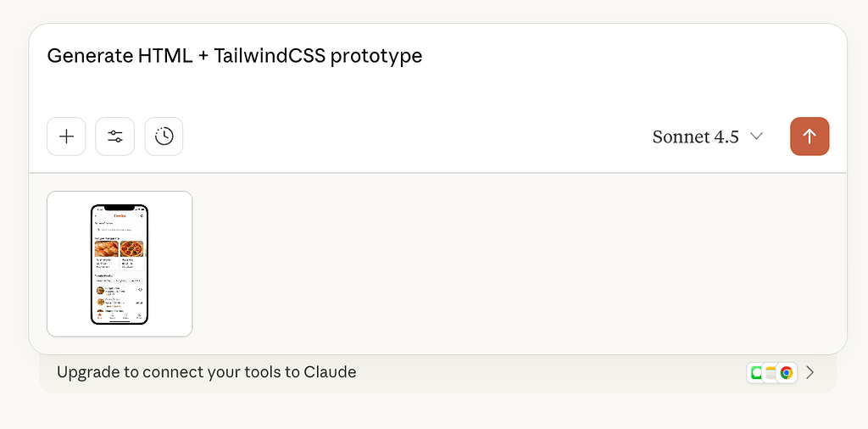Click the word Generate in the prompt

(84, 56)
